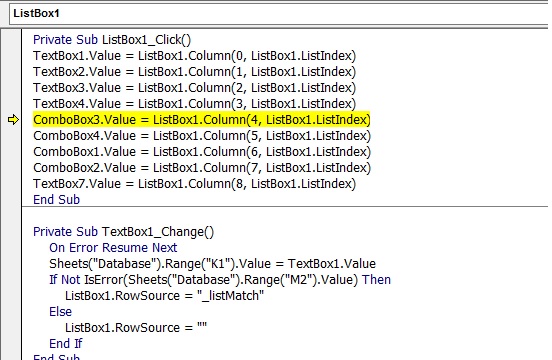This screenshot has height=360, width=552.
Task: Click the ComboBox4.Value Column(5 line
Action: pos(202,136)
